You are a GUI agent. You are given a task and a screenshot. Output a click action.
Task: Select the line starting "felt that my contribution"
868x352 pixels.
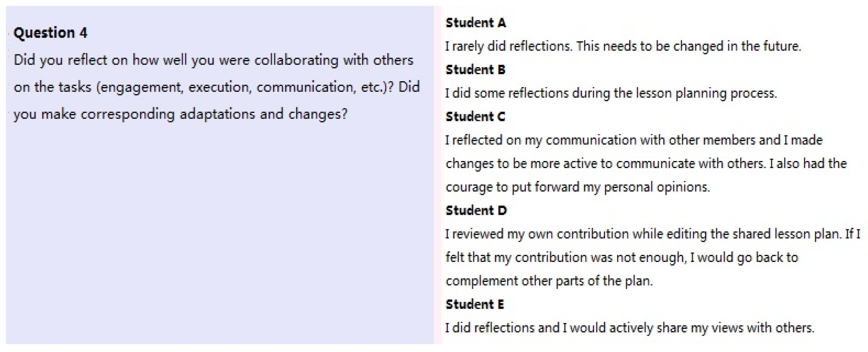tap(622, 258)
